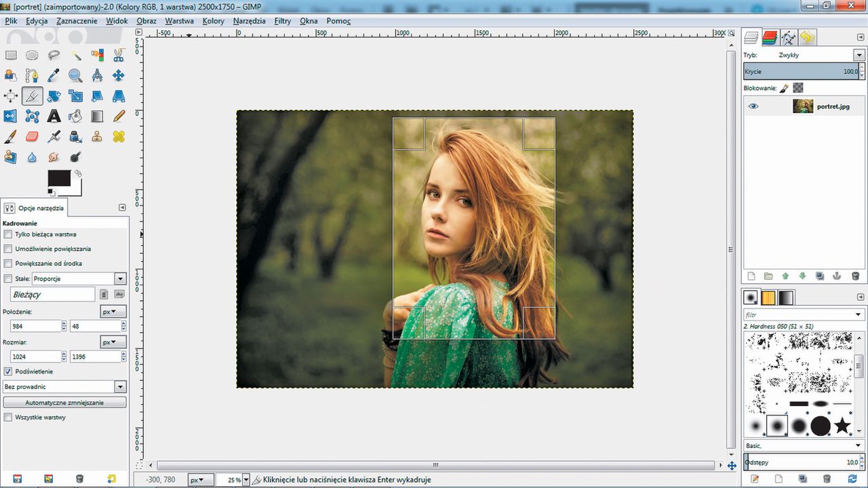This screenshot has height=488, width=868.
Task: Switch to Paths tab in layers dock
Action: coord(788,38)
